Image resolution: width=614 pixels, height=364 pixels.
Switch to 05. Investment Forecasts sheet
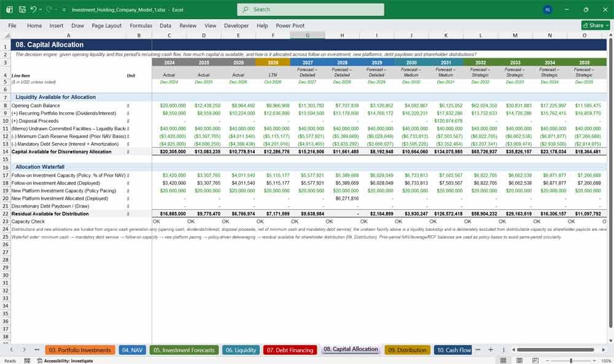[x=184, y=350]
